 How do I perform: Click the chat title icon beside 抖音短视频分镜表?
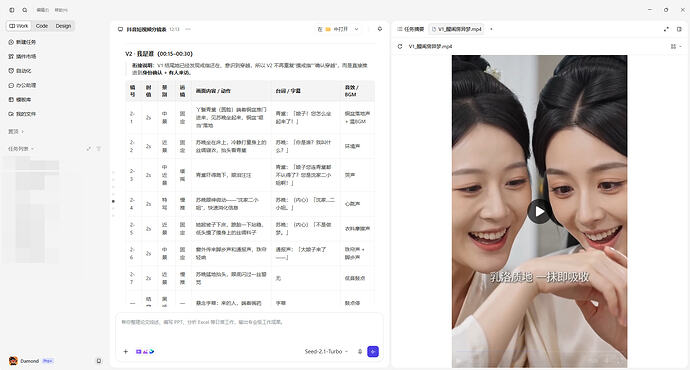click(x=121, y=29)
